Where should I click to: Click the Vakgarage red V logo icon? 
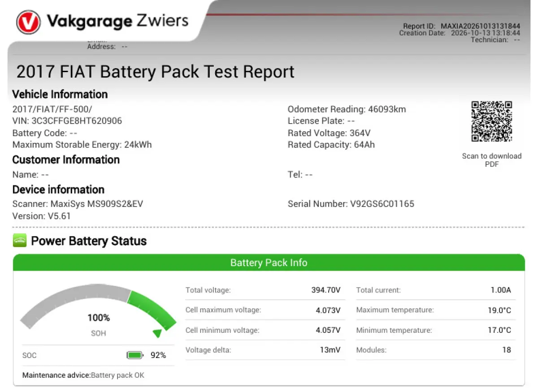(28, 22)
